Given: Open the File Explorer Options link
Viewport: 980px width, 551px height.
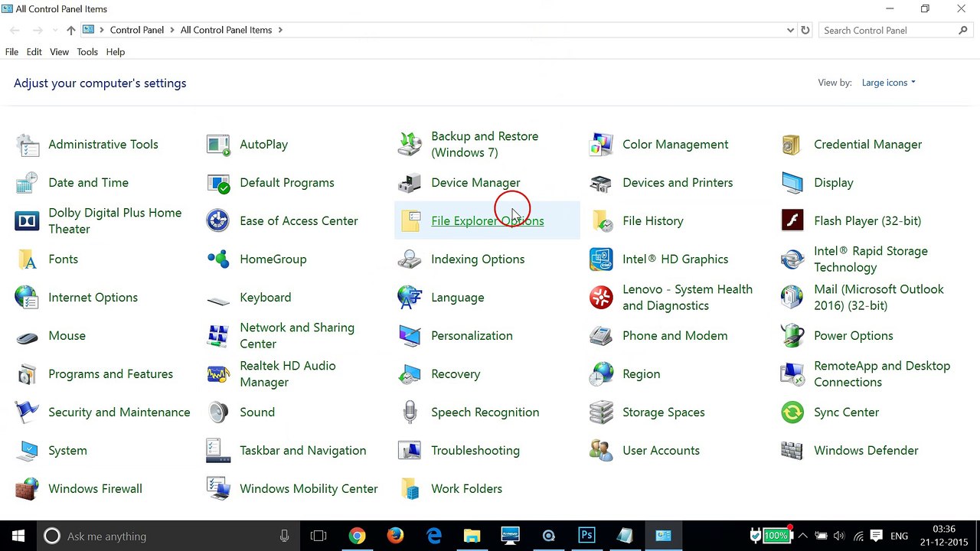Looking at the screenshot, I should [x=488, y=221].
